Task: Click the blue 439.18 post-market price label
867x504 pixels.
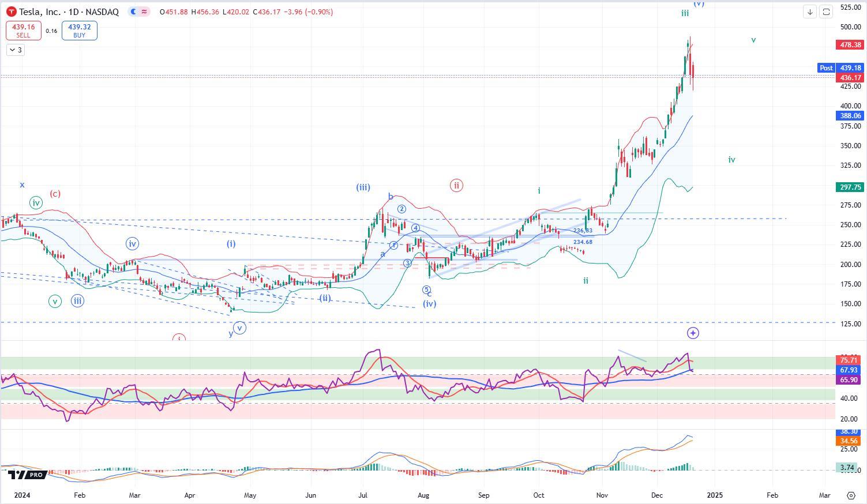Action: click(x=850, y=68)
